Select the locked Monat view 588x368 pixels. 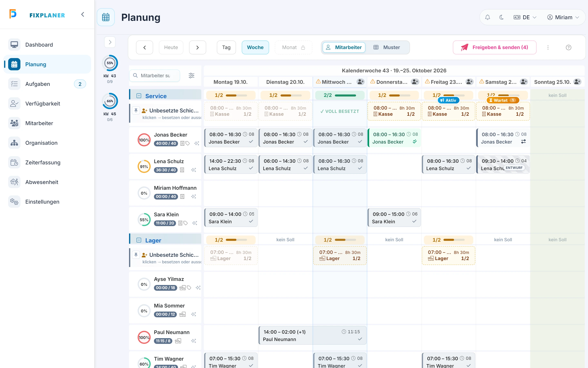click(293, 47)
